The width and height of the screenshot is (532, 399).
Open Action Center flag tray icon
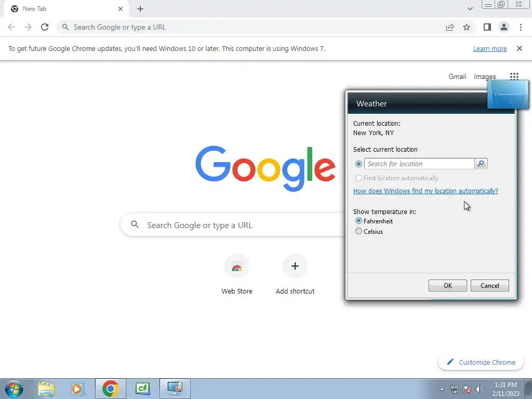point(467,390)
